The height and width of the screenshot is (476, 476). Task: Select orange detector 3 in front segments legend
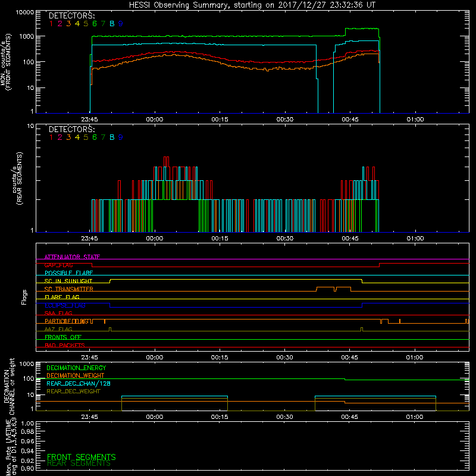click(x=68, y=24)
